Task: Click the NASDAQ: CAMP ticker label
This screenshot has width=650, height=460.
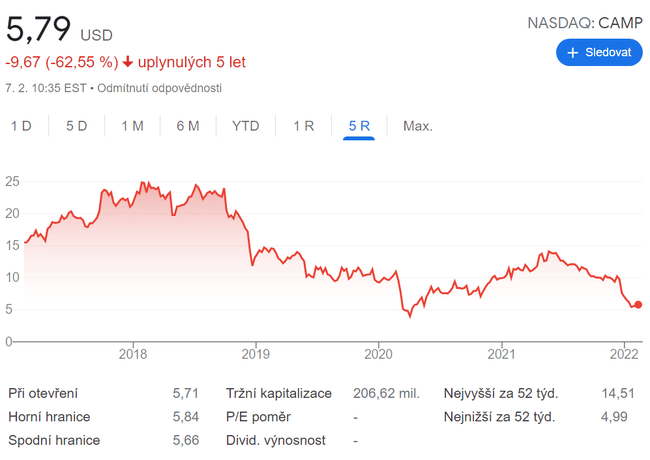Action: 585,22
